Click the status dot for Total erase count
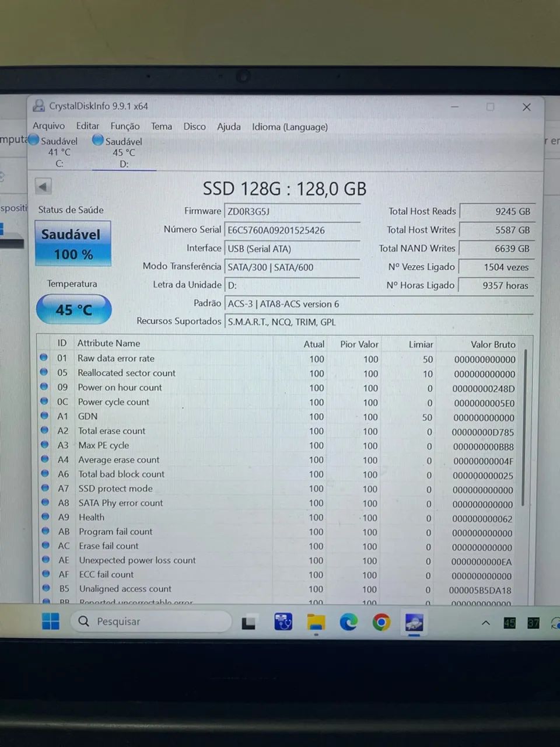560x747 pixels. pyautogui.click(x=44, y=430)
